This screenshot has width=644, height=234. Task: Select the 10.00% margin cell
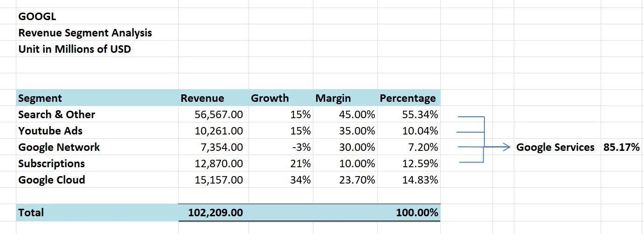(345, 163)
